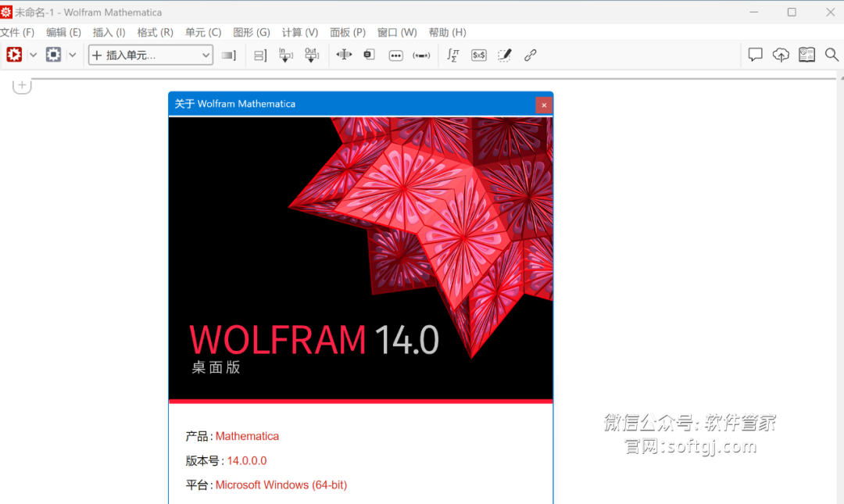Click the overlapping squares toolbar icon
844x504 pixels.
click(x=369, y=55)
